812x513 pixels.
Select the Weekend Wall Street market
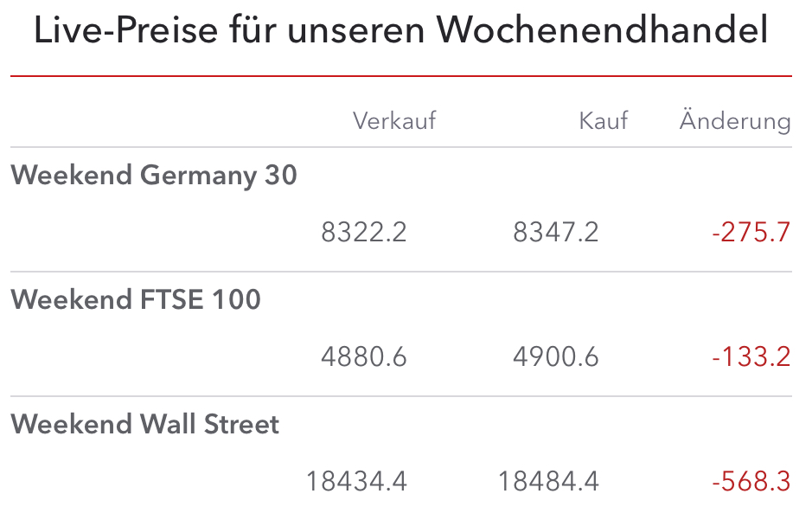[145, 425]
